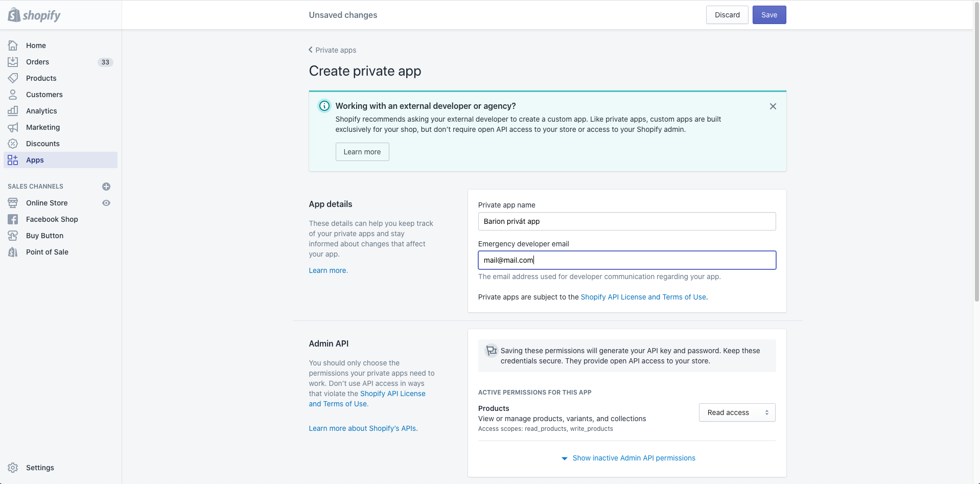Viewport: 980px width, 484px height.
Task: Click Learn more button in banner
Action: (x=362, y=152)
